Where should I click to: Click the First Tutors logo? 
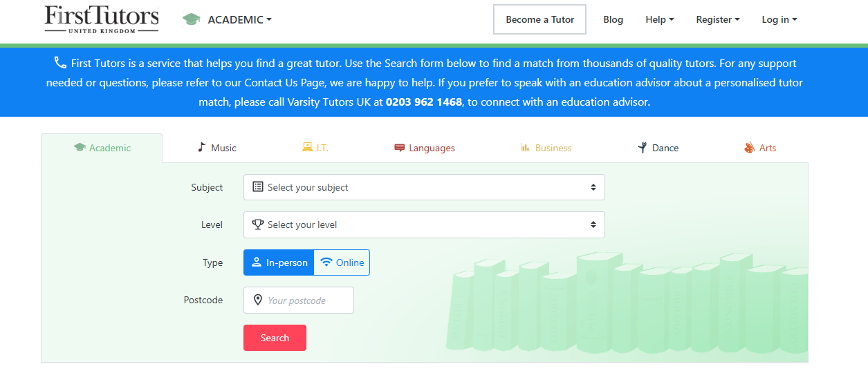pos(102,19)
